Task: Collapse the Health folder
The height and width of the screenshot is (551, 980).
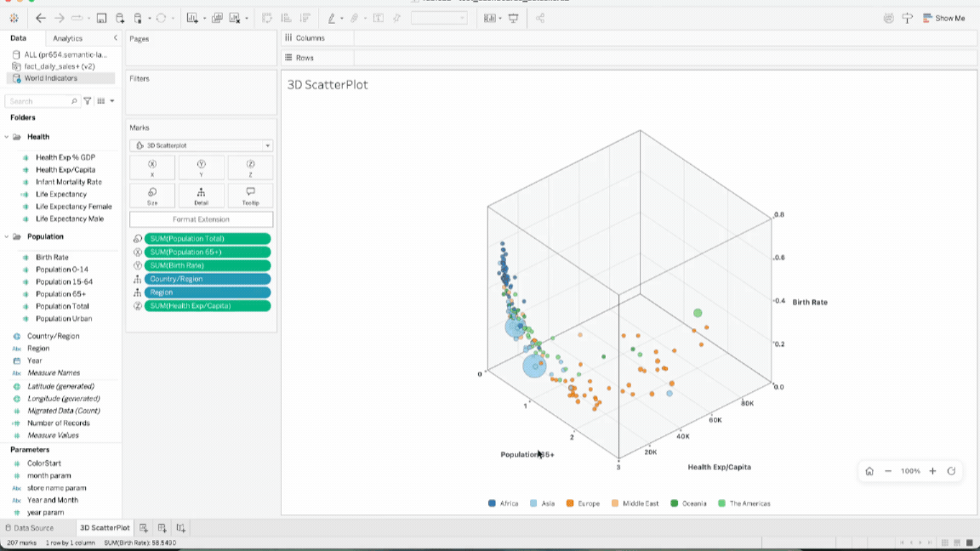Action: click(7, 137)
